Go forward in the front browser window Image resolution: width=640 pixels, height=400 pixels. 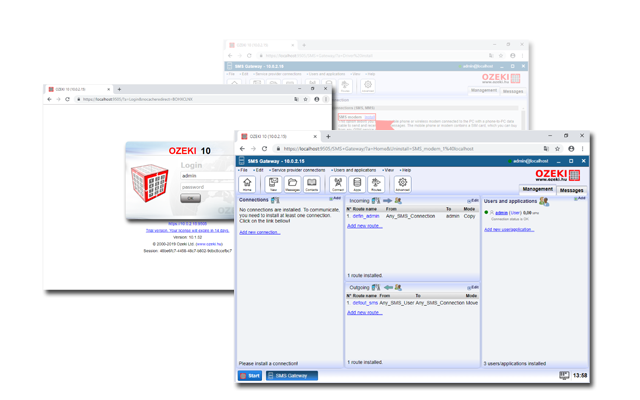[x=253, y=149]
